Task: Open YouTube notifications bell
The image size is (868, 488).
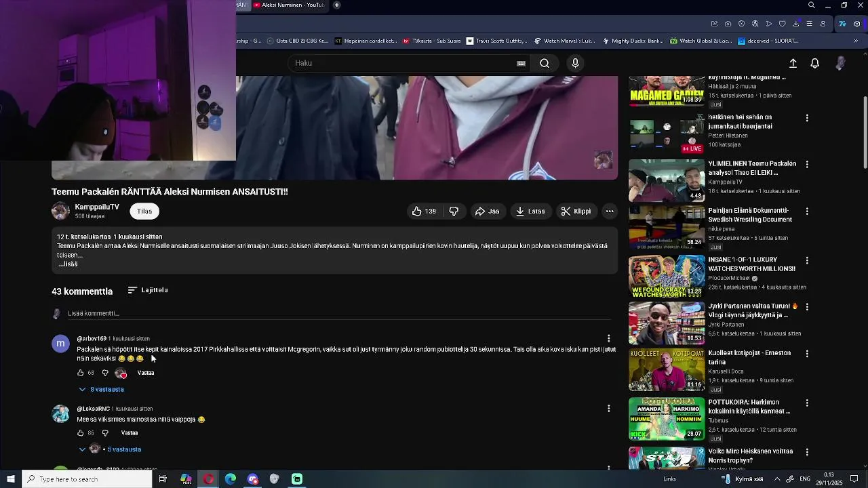Action: tap(815, 63)
